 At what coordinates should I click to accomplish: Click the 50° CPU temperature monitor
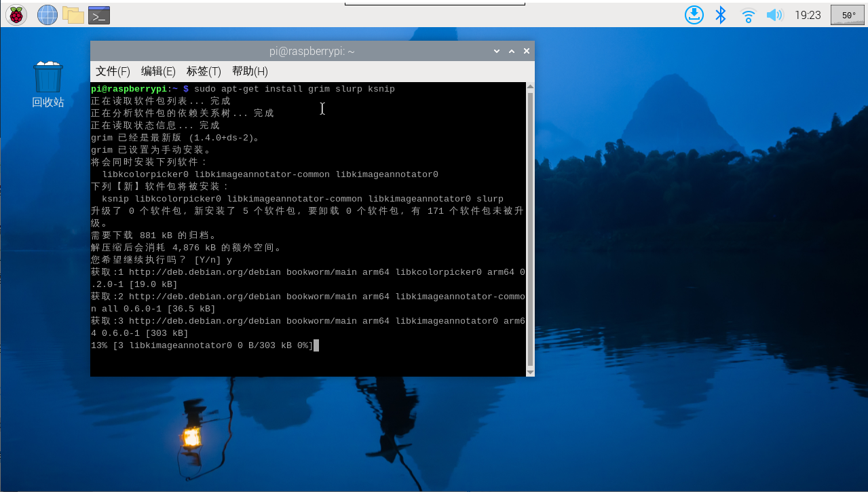click(x=848, y=15)
